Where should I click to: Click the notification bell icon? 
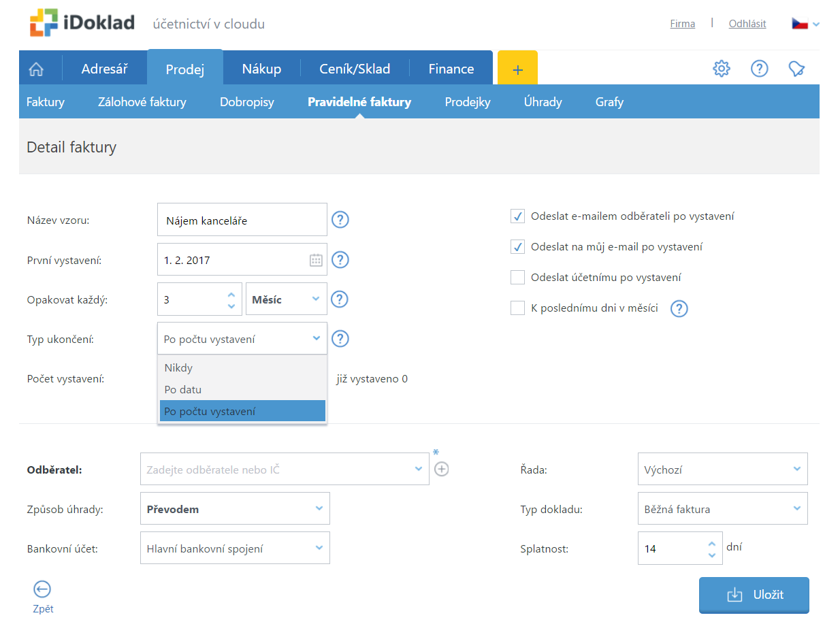(797, 68)
